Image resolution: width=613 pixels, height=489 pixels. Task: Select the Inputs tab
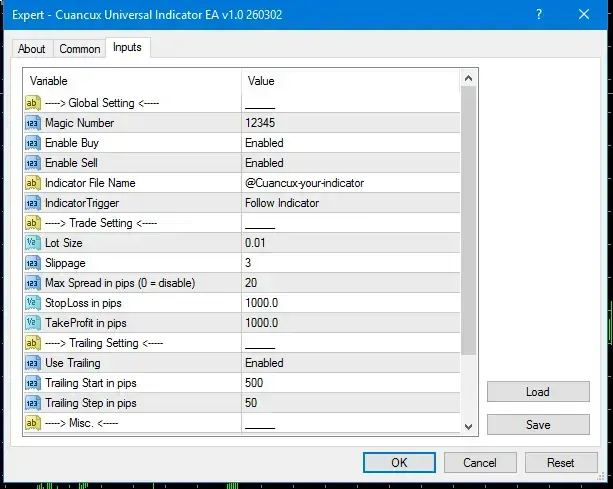(127, 47)
